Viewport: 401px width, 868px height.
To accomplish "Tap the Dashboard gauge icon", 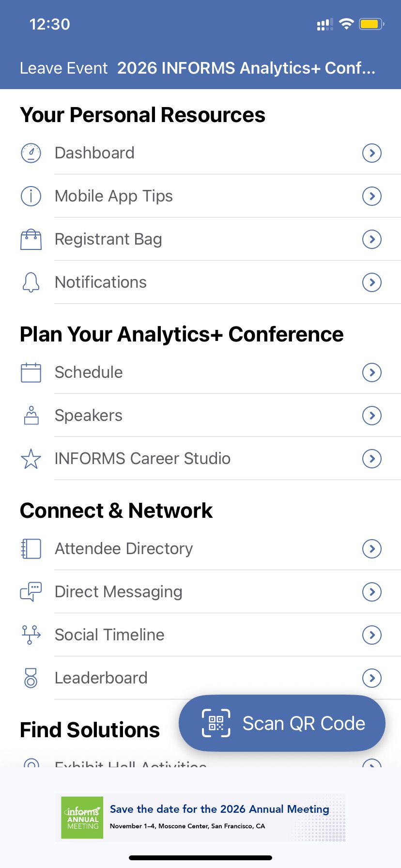I will 31,153.
